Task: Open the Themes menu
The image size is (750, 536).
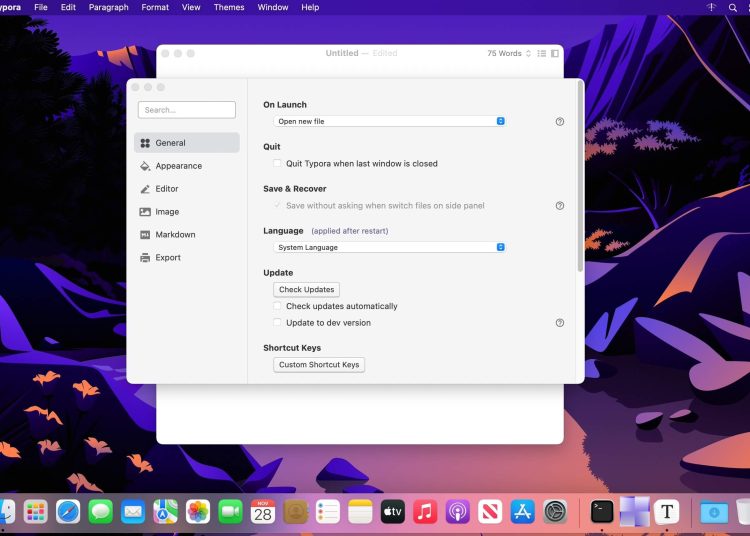Action: (229, 7)
